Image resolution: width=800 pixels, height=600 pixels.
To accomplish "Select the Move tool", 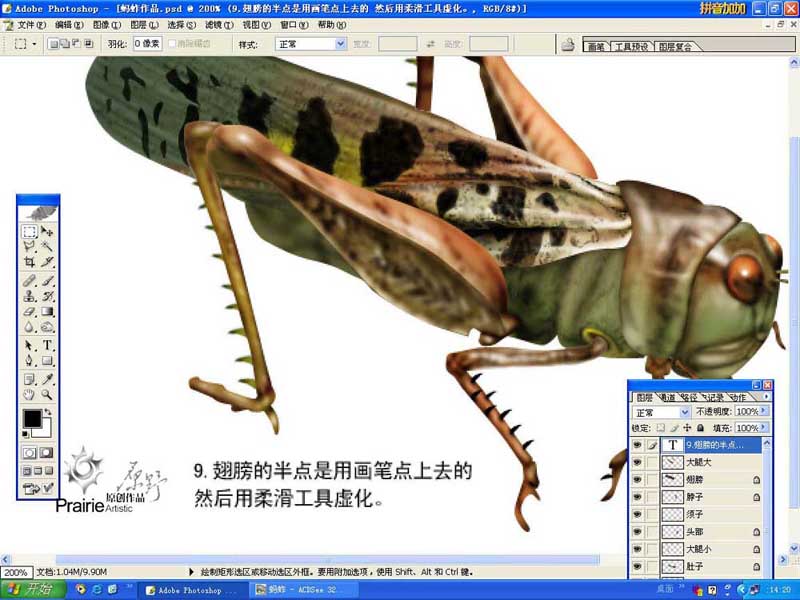I will 47,232.
